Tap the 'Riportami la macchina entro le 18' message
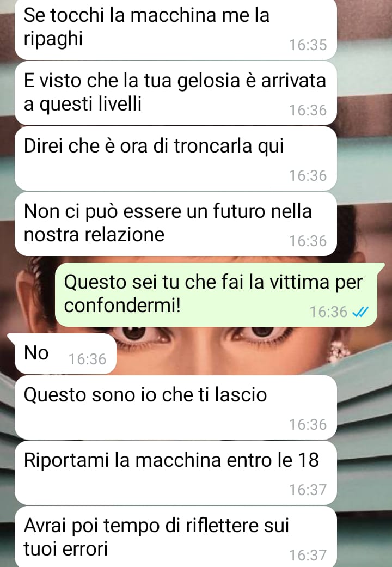This screenshot has width=392, height=567. [x=176, y=473]
